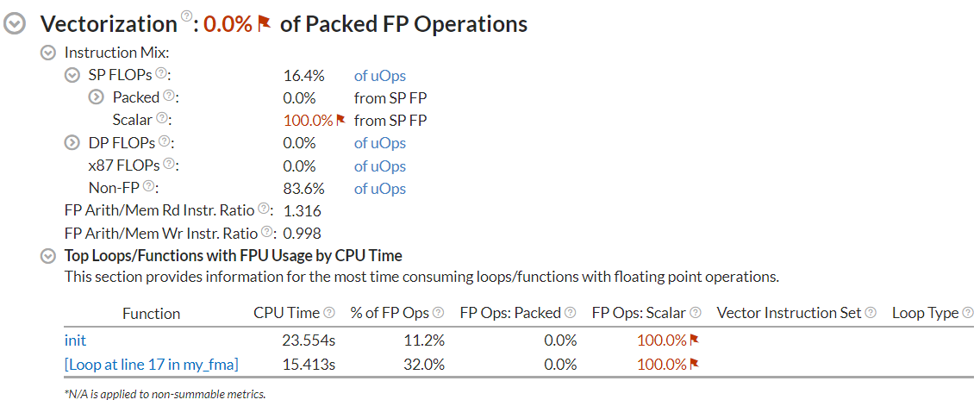
Task: Click the Function column header
Action: (151, 314)
